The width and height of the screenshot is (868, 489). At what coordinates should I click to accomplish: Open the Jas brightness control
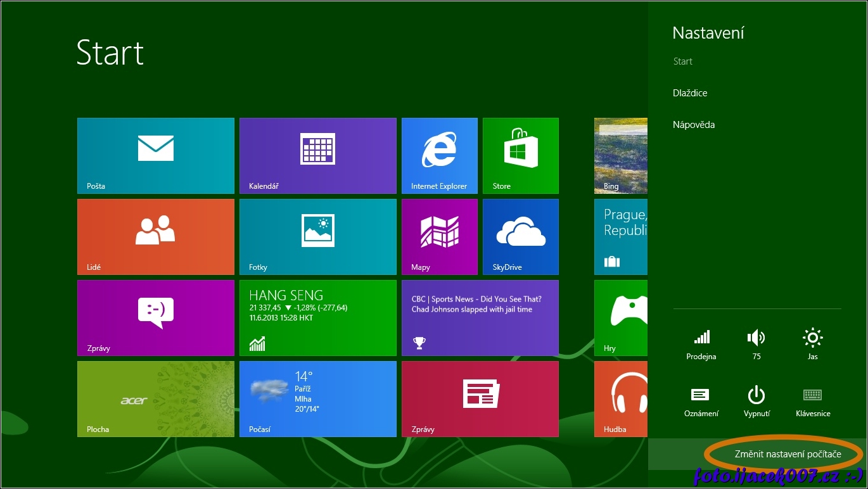pyautogui.click(x=812, y=344)
